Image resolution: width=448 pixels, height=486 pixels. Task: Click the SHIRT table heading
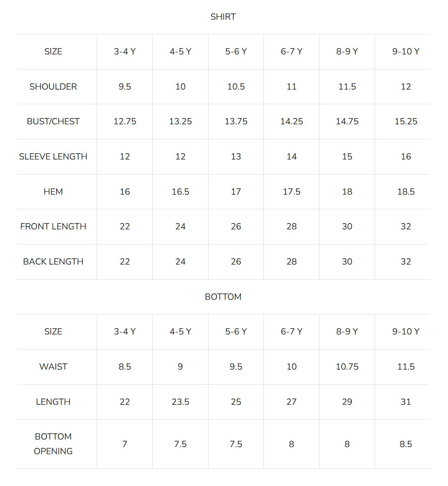pyautogui.click(x=223, y=17)
